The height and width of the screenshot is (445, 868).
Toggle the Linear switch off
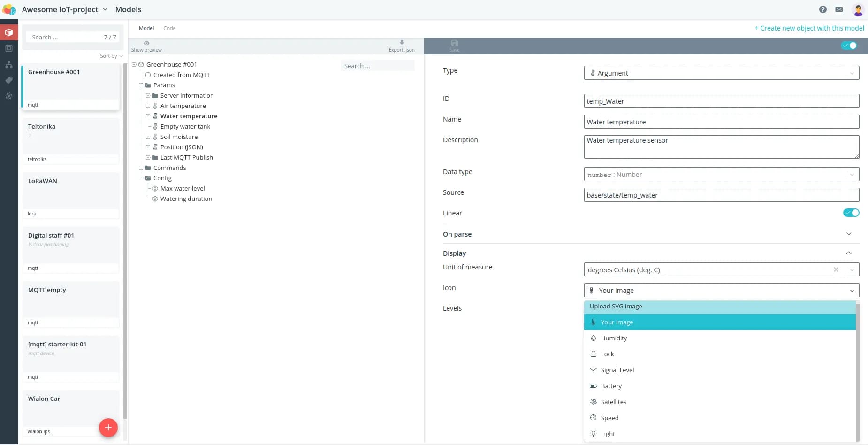point(851,213)
